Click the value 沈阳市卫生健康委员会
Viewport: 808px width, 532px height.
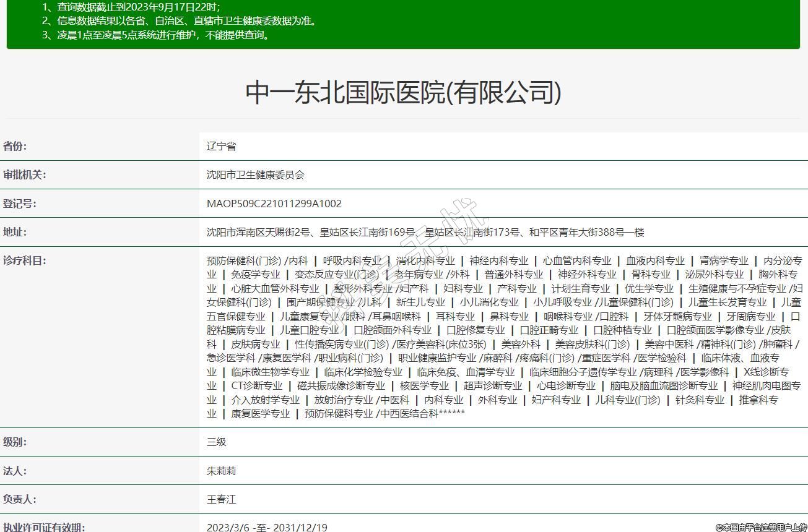tap(255, 175)
